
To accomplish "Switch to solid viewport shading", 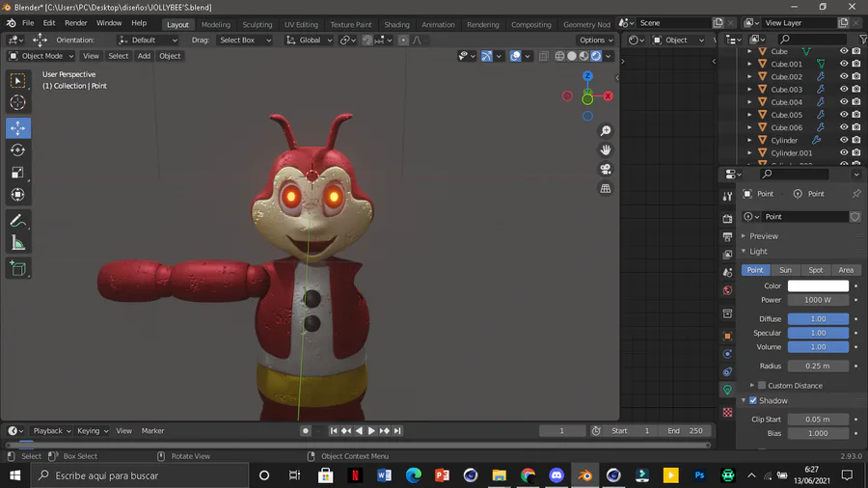I will (x=572, y=56).
